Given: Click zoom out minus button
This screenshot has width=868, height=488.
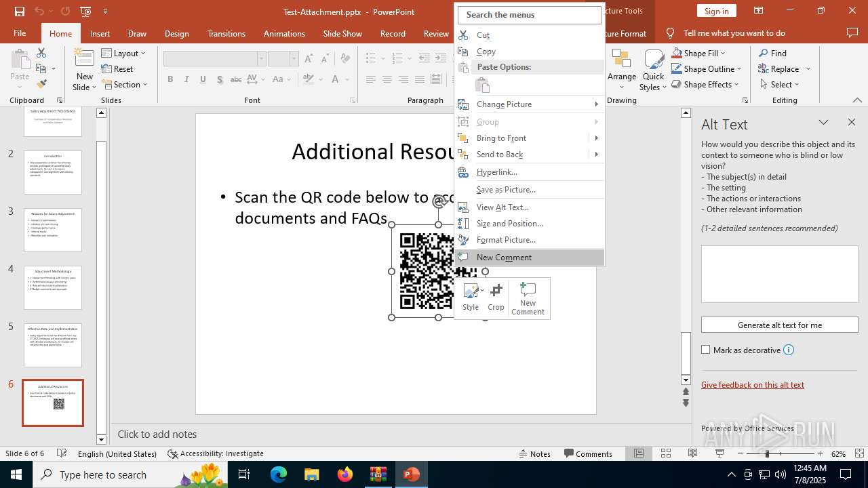Looking at the screenshot, I should 741,453.
